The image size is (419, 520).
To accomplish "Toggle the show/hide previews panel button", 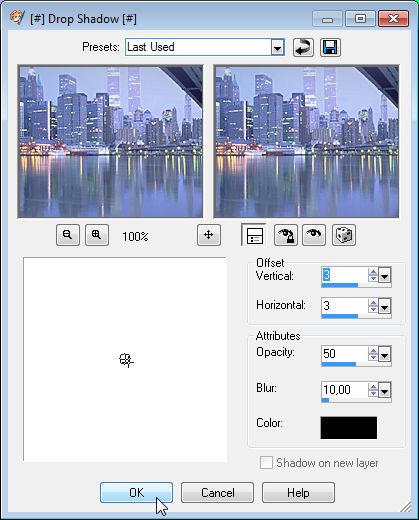I will (x=254, y=235).
